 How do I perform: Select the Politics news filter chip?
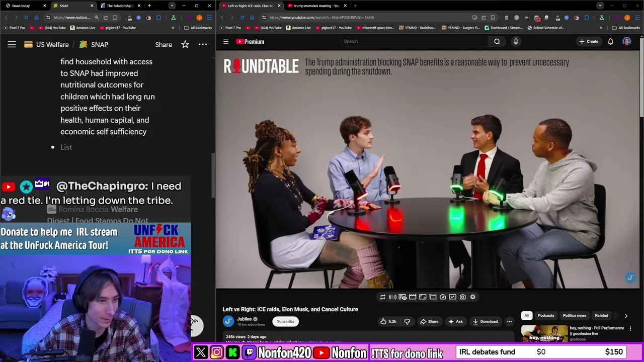[x=575, y=316]
